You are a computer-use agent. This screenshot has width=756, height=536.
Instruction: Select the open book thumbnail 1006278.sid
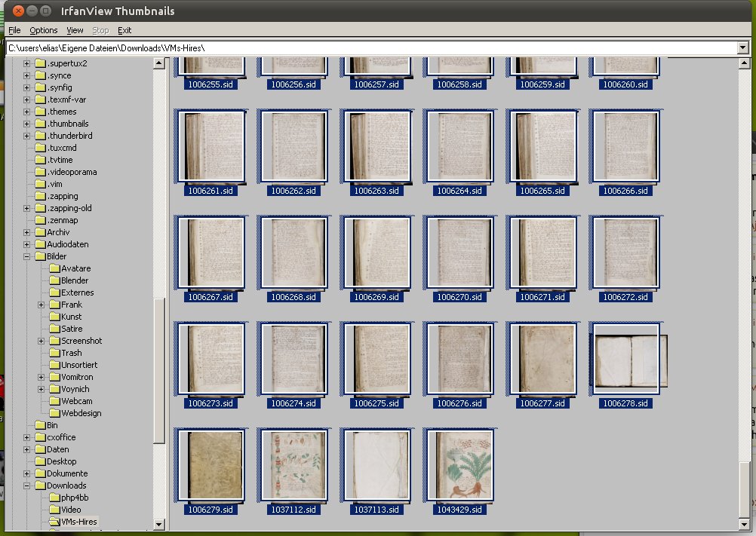(x=628, y=360)
